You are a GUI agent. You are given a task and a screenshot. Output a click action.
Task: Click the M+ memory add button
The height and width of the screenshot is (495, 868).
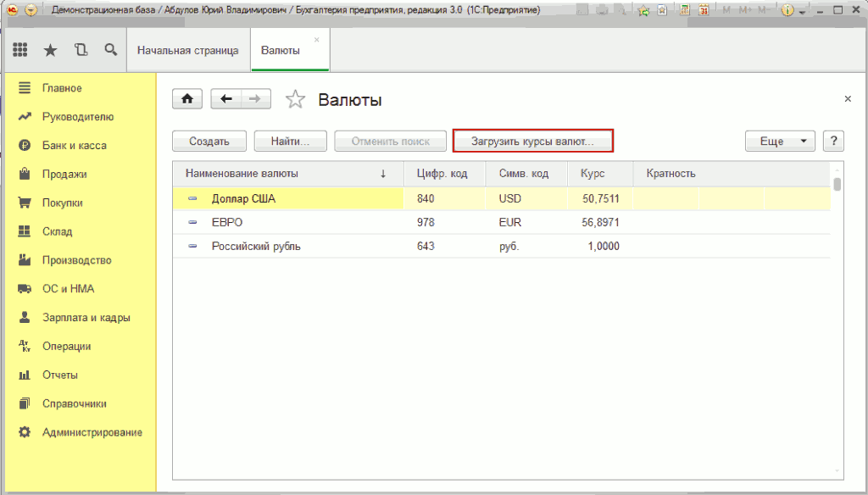pos(744,10)
